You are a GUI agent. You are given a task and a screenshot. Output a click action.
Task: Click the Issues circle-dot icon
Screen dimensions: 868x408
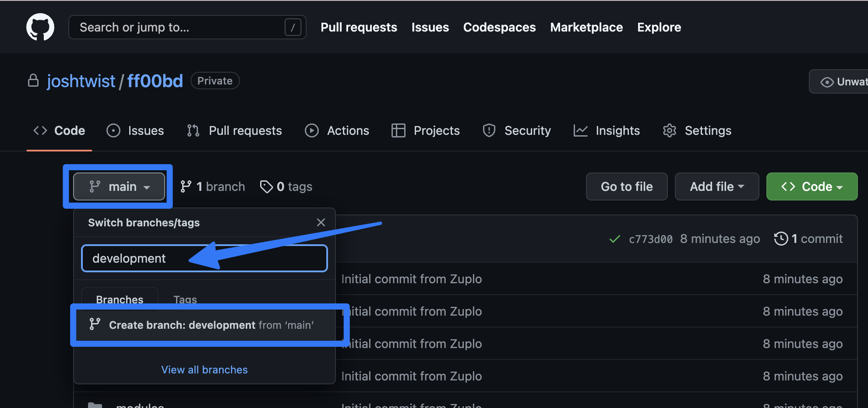pyautogui.click(x=113, y=130)
